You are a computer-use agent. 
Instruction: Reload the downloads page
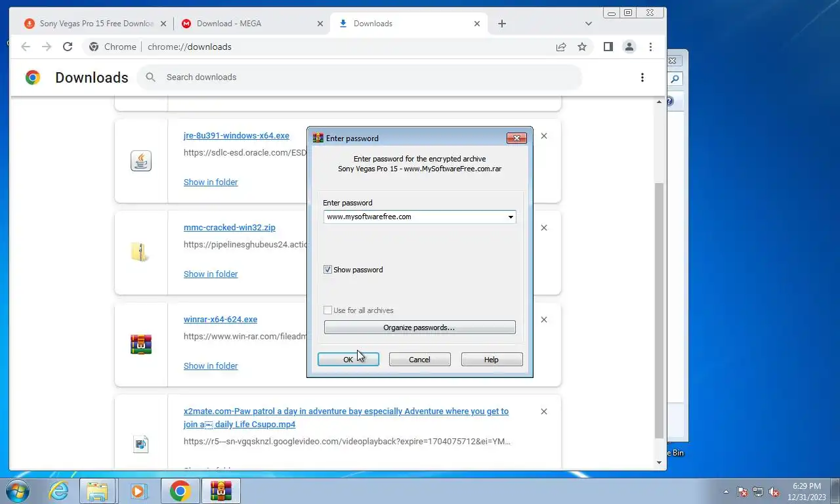pos(68,47)
